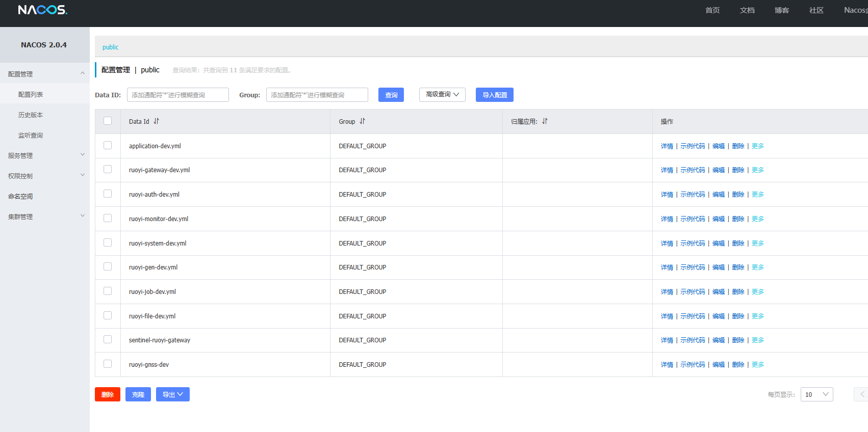Collapse the 配置管理 sidebar menu
Screen dimensions: 868x432
click(45, 74)
